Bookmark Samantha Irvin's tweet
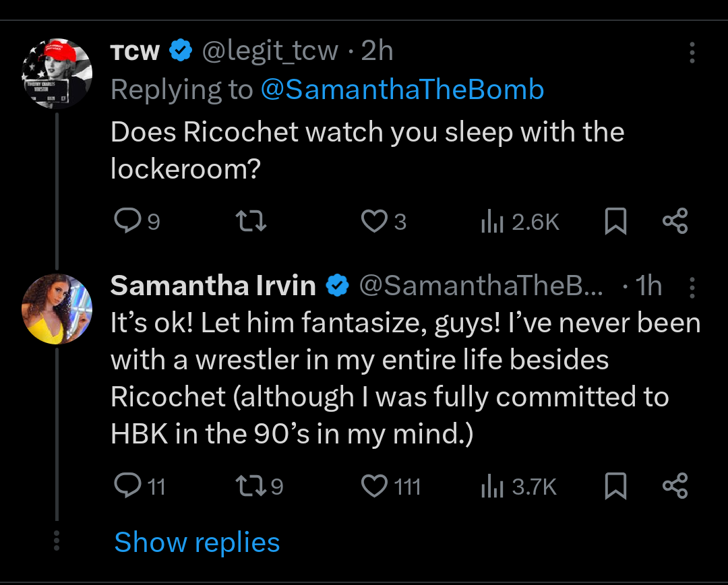This screenshot has width=728, height=585. (615, 486)
